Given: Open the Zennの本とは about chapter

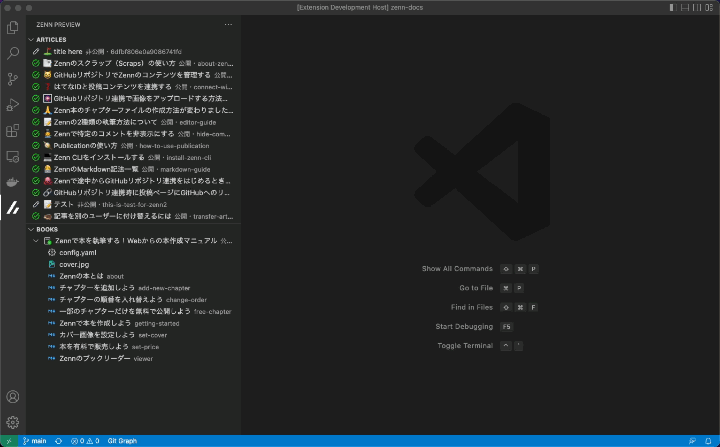Looking at the screenshot, I should click(134, 276).
